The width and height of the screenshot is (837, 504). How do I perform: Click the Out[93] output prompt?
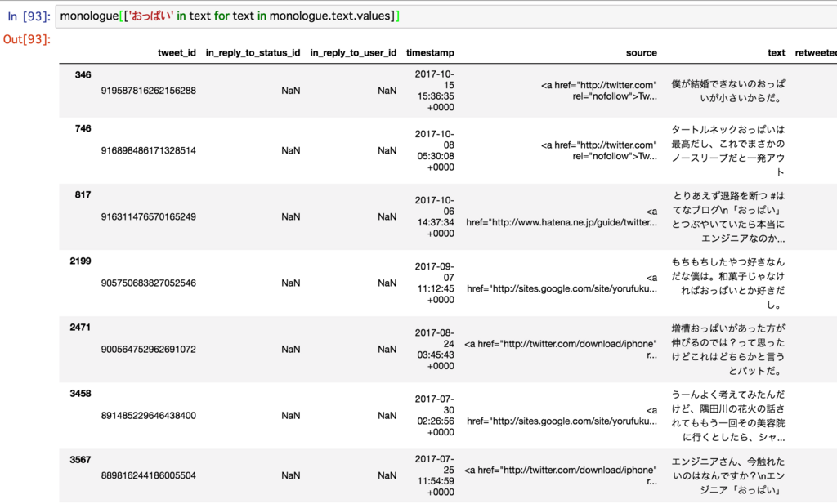(27, 39)
